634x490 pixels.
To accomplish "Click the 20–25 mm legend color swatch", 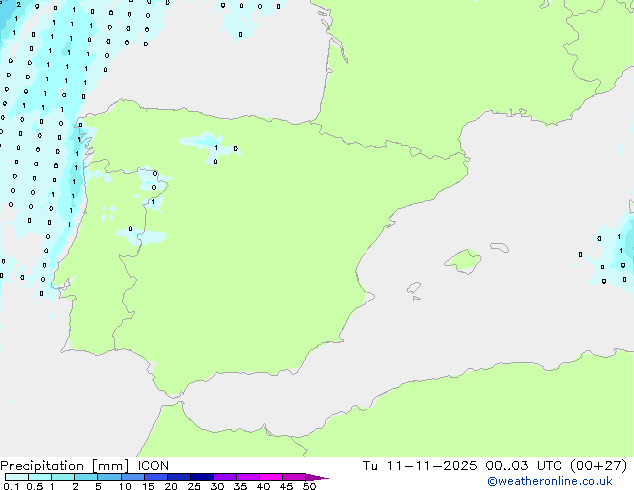I will [179, 477].
